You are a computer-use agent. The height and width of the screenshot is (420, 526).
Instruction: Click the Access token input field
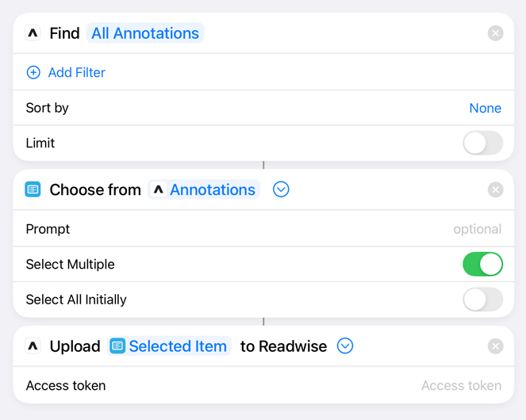click(x=263, y=385)
